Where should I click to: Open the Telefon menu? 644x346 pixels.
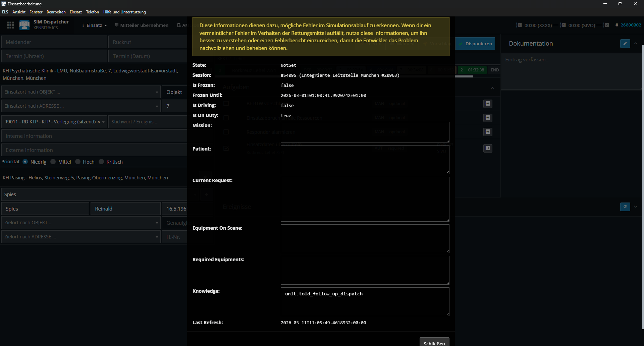click(x=92, y=12)
